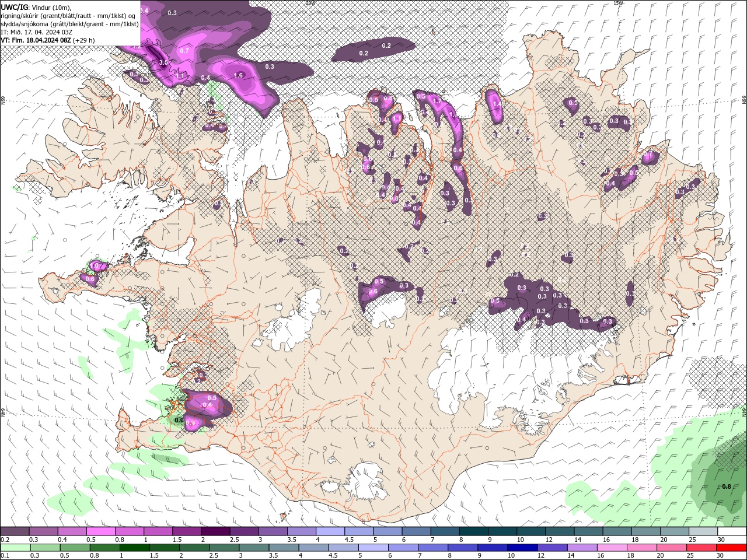Click the '1.1' value below the 3.0 maximum
The height and width of the screenshot is (560, 747).
(x=180, y=76)
